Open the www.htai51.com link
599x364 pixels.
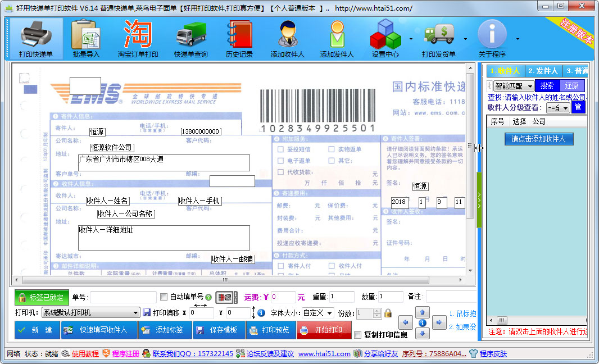[324, 354]
